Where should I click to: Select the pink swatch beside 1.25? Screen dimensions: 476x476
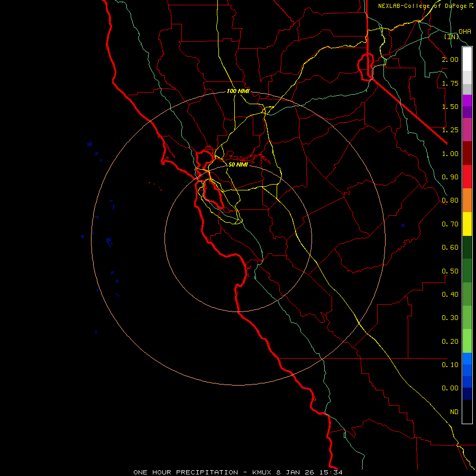[467, 130]
